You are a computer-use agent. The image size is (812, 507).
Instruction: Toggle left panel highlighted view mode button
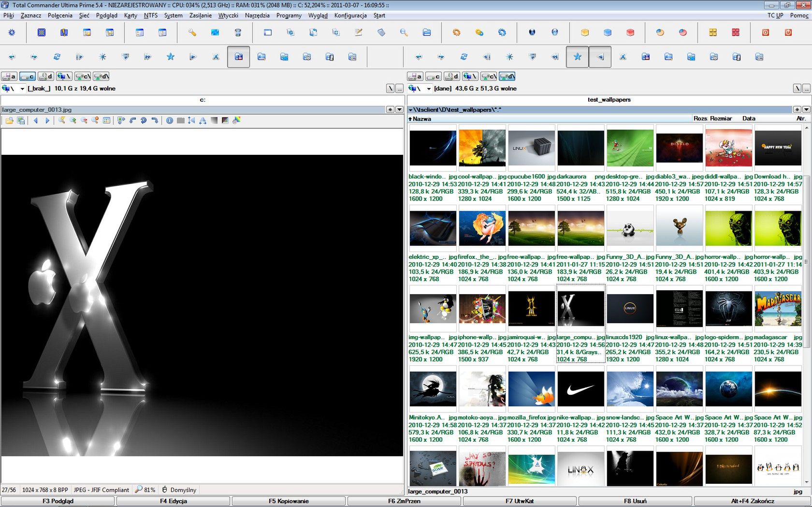(238, 57)
